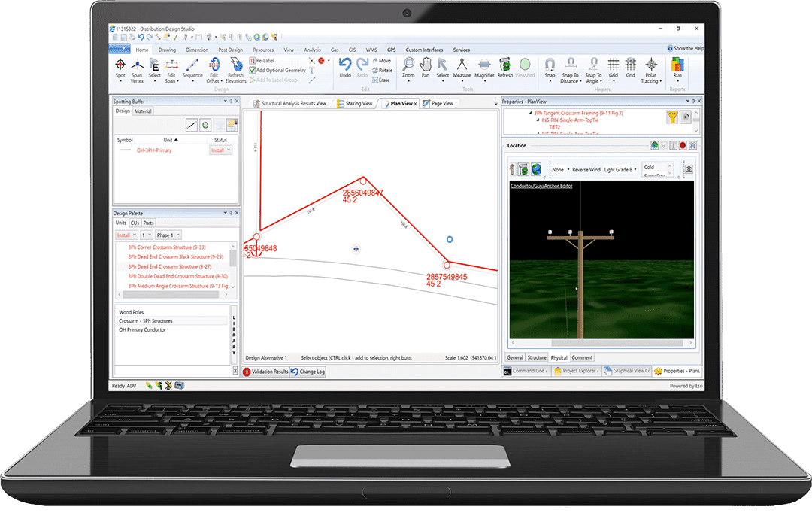Image resolution: width=812 pixels, height=519 pixels.
Task: Open the Edit Span tool
Action: (x=171, y=71)
